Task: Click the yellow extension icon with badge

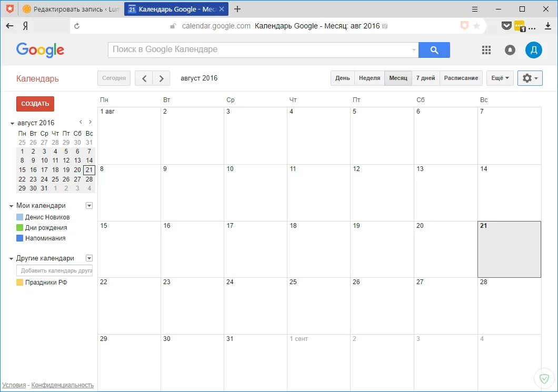Action: [520, 26]
